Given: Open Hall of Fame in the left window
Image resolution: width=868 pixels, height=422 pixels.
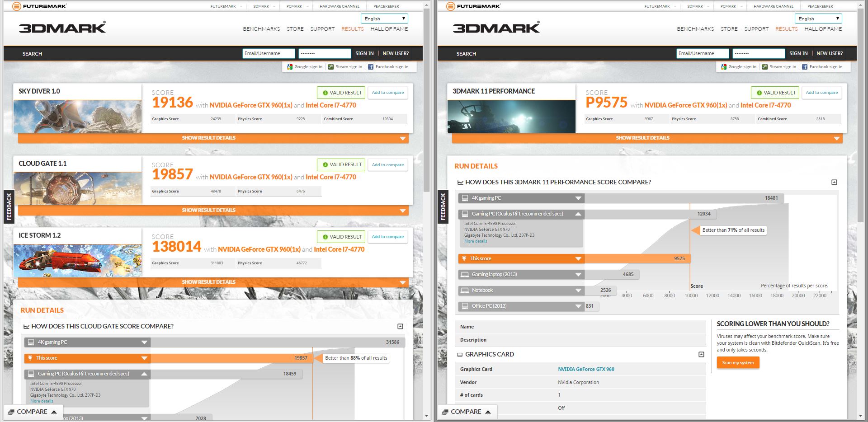Looking at the screenshot, I should [389, 29].
